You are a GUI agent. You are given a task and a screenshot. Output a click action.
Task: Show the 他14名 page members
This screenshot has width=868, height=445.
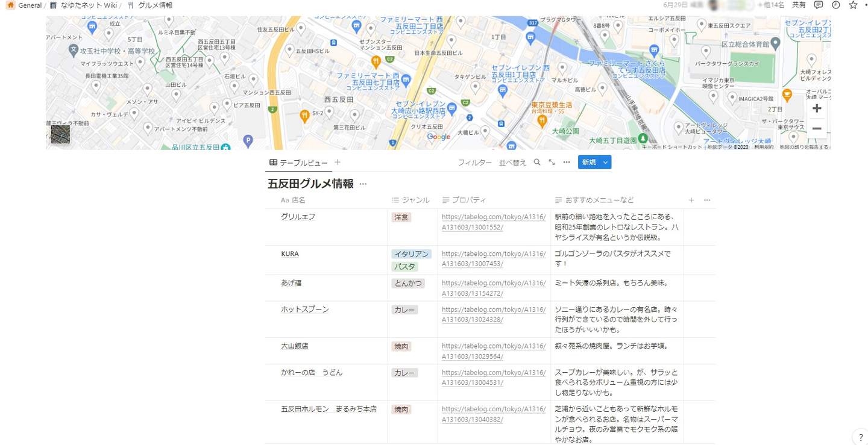(x=772, y=5)
